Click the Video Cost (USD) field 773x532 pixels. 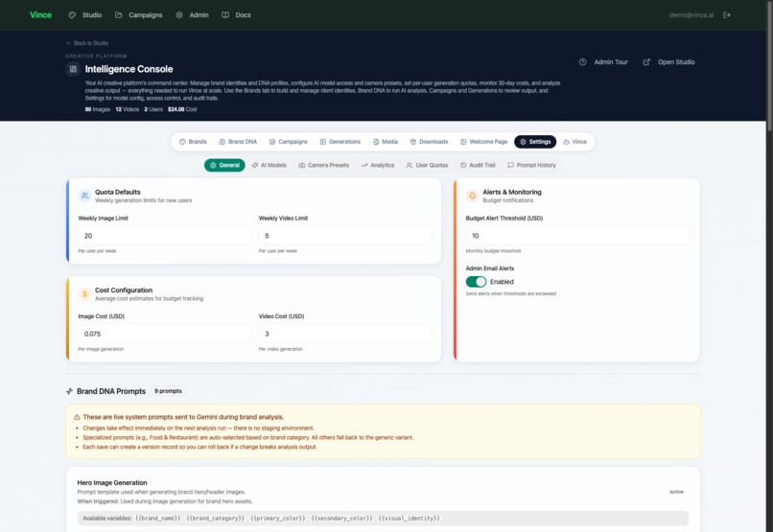tap(345, 334)
